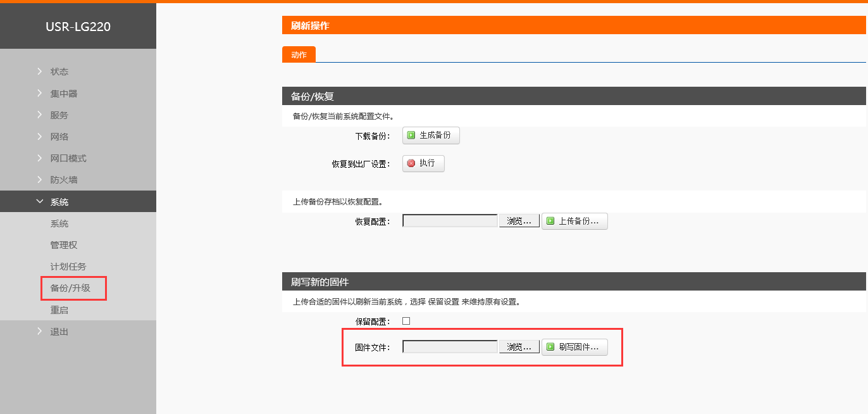Switch to the 动作 tab
This screenshot has height=414, width=868.
point(299,55)
